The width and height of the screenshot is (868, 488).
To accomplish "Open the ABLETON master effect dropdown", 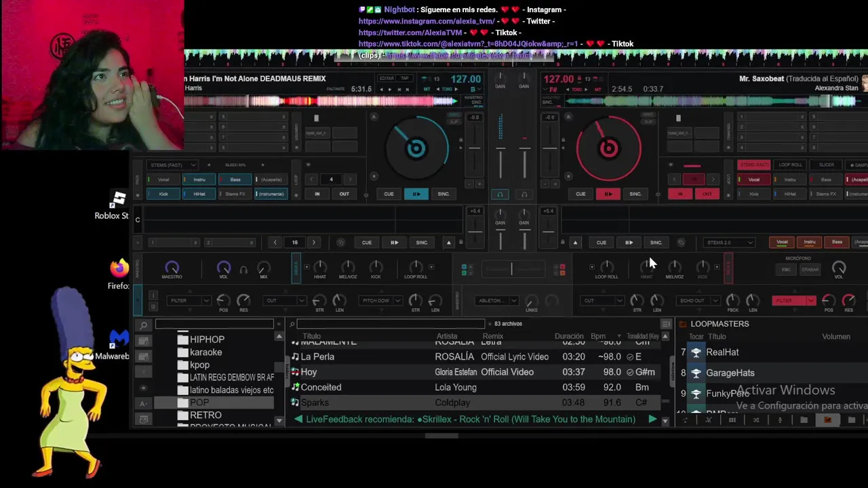I will coord(497,300).
